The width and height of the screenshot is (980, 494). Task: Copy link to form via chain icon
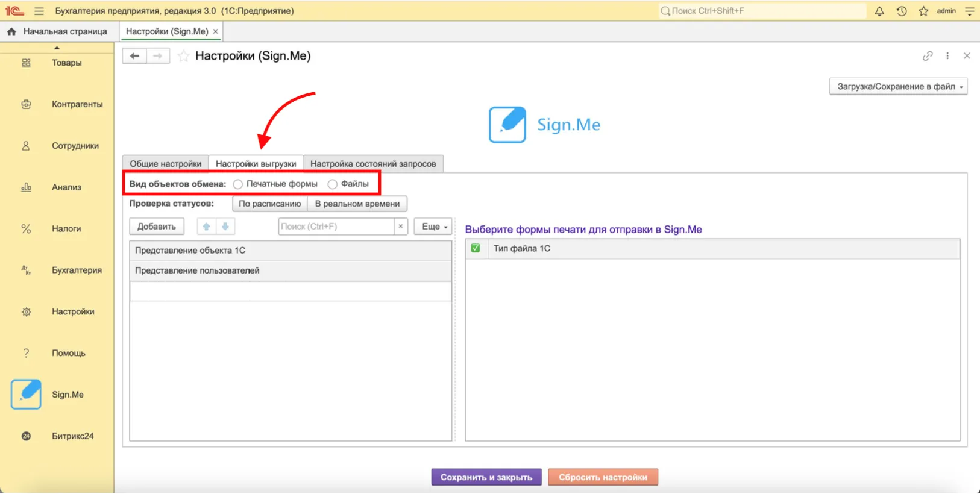click(x=928, y=56)
